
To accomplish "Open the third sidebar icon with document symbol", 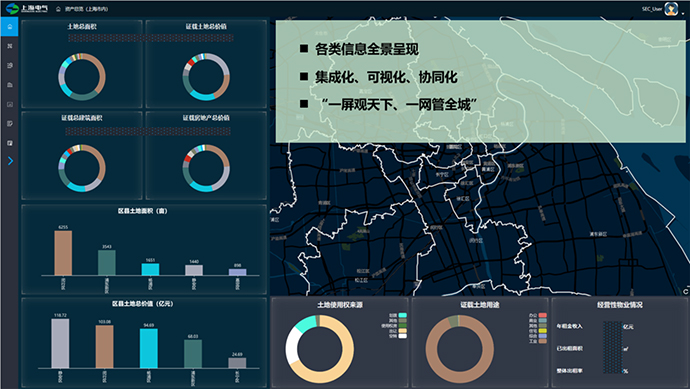I will pos(10,66).
